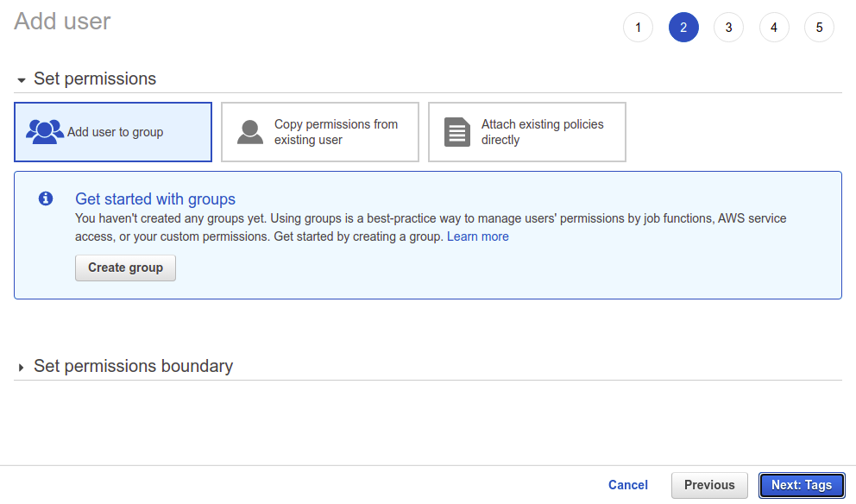Click the current step 2 indicator
856x504 pixels.
pos(683,28)
